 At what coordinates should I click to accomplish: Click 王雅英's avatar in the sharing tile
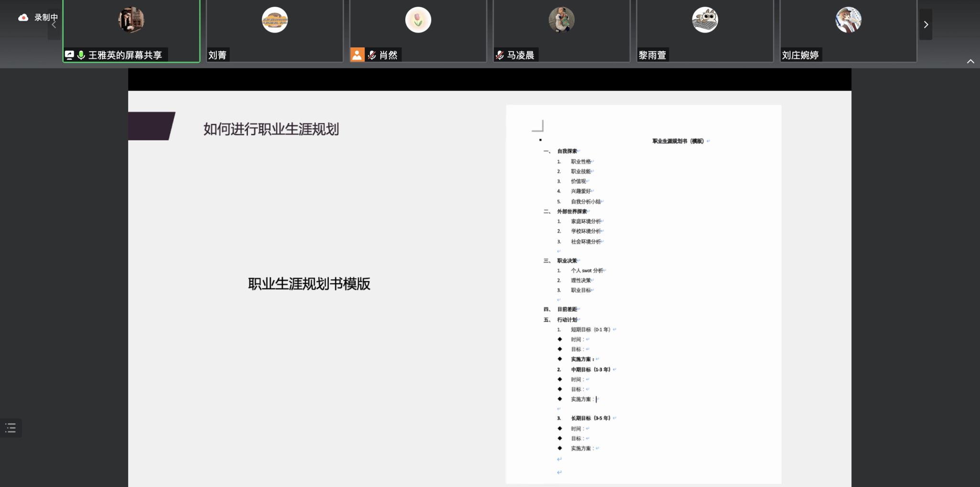pyautogui.click(x=131, y=20)
